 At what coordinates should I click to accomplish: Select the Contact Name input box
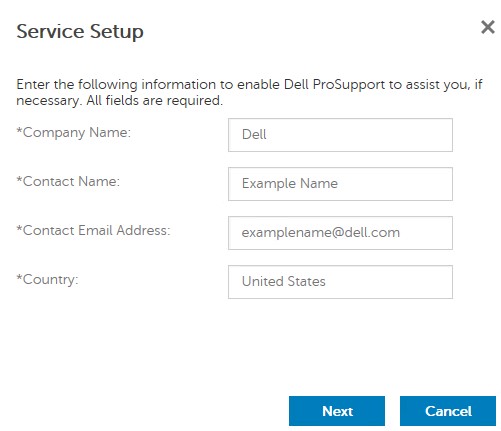click(340, 184)
